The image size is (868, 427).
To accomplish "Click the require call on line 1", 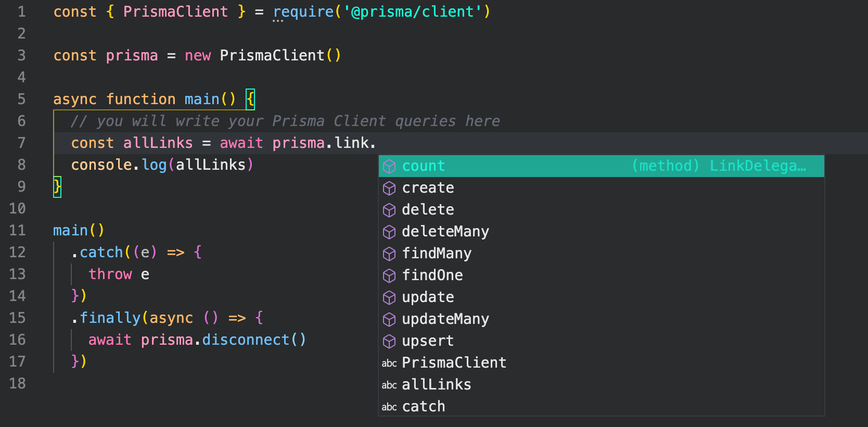I will pyautogui.click(x=303, y=11).
